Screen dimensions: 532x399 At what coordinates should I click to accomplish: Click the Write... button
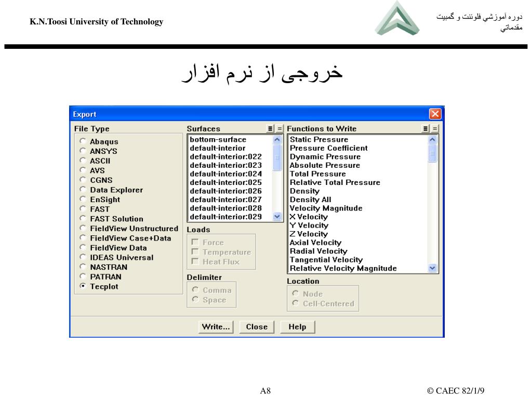click(216, 327)
